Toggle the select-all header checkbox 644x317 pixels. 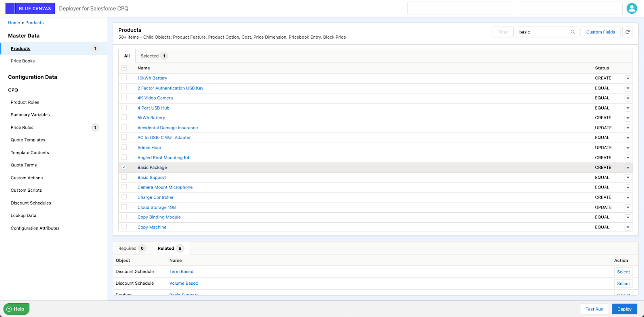[x=124, y=68]
